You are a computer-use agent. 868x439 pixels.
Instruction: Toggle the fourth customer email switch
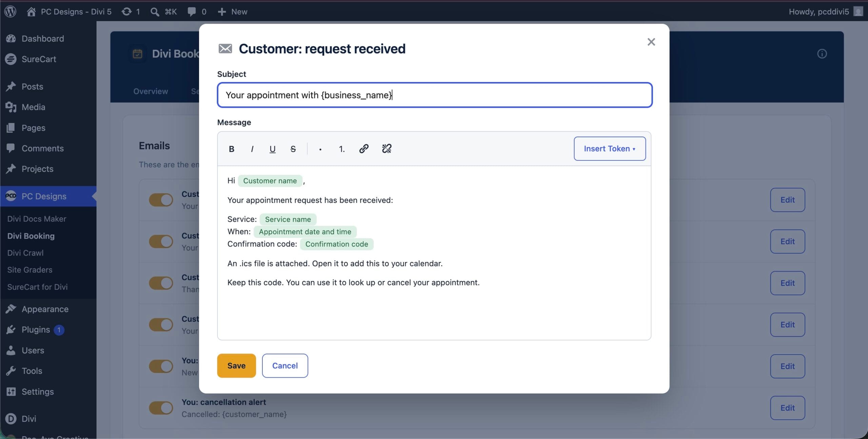161,324
